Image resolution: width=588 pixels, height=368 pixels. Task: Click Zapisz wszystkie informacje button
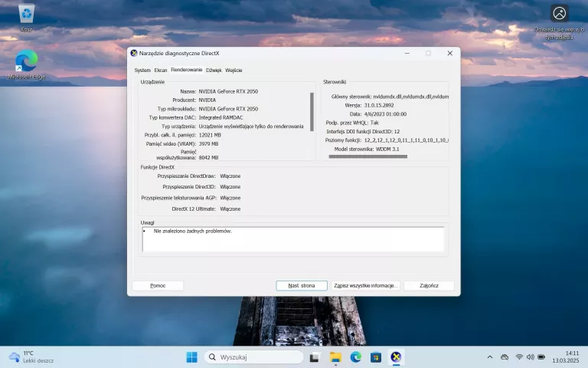click(365, 286)
